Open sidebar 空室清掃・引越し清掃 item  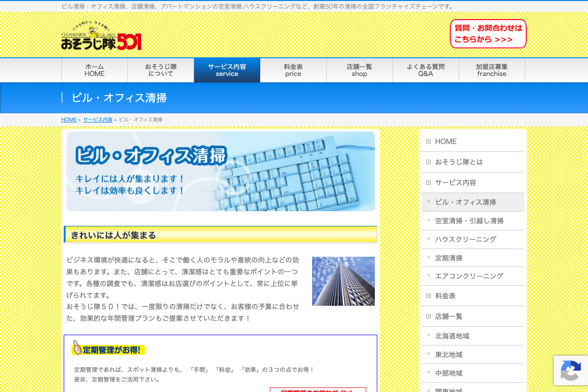pyautogui.click(x=473, y=220)
